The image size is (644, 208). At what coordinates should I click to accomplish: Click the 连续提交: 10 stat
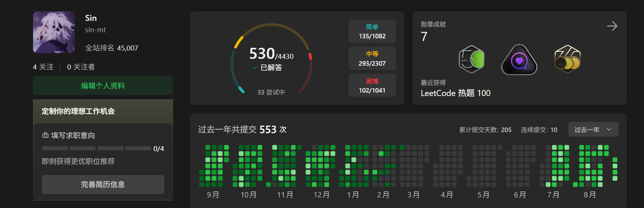539,130
